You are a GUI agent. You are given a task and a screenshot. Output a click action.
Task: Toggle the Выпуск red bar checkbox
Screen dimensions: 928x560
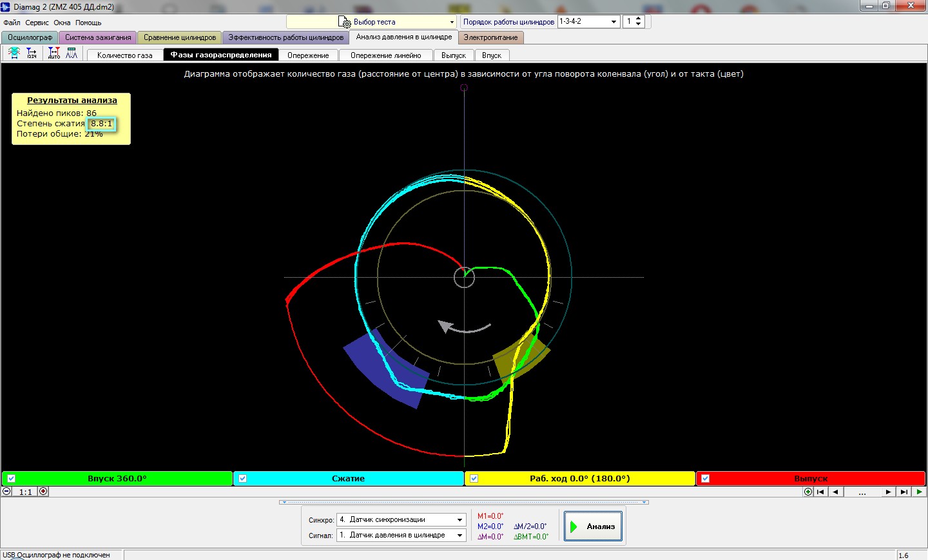click(705, 478)
